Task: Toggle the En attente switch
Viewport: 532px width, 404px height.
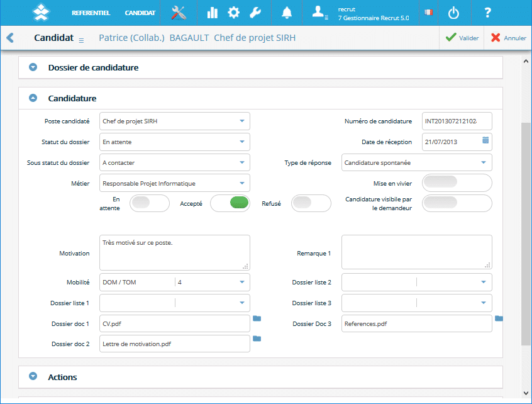Action: point(150,203)
